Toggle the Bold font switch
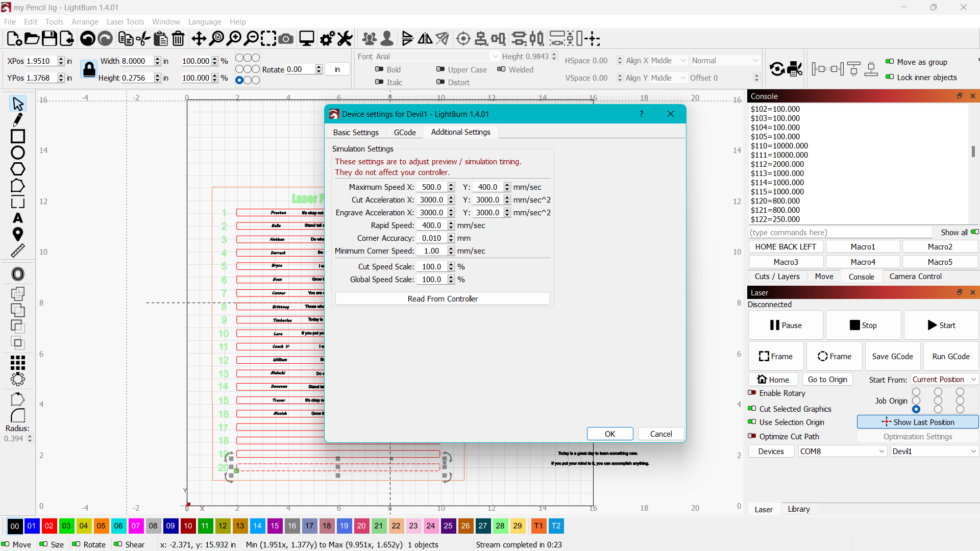The image size is (980, 551). [379, 69]
